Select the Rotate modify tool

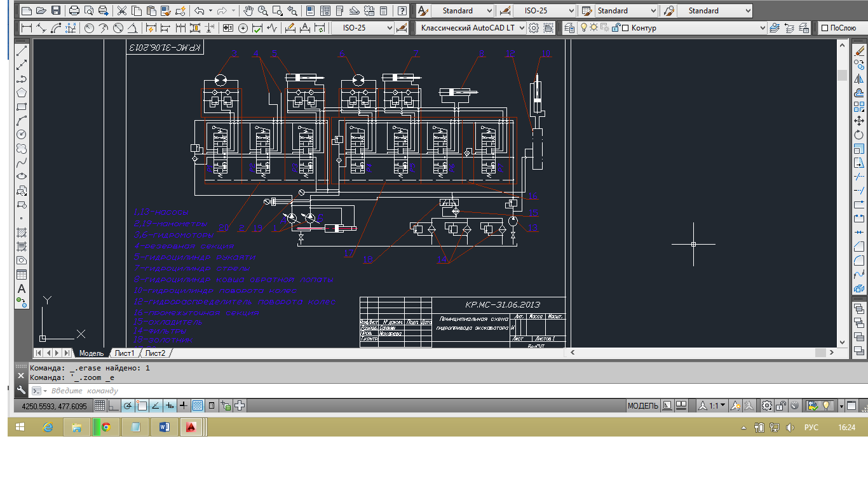coord(859,135)
